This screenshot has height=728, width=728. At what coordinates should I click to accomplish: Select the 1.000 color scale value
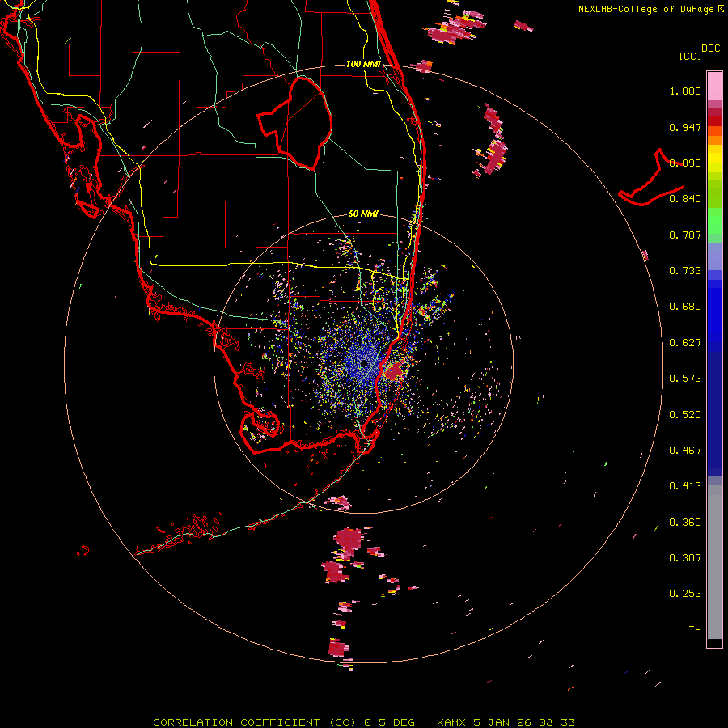(685, 91)
